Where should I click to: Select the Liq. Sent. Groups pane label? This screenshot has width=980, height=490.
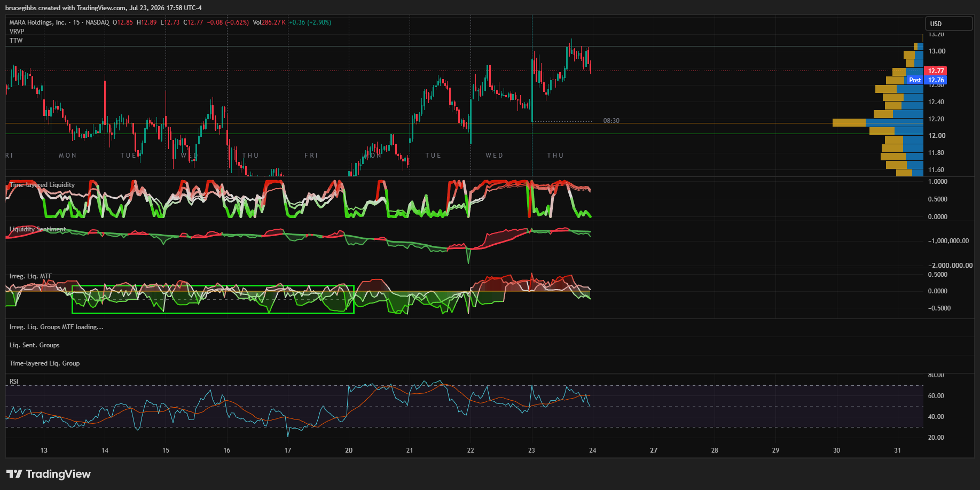pos(34,345)
